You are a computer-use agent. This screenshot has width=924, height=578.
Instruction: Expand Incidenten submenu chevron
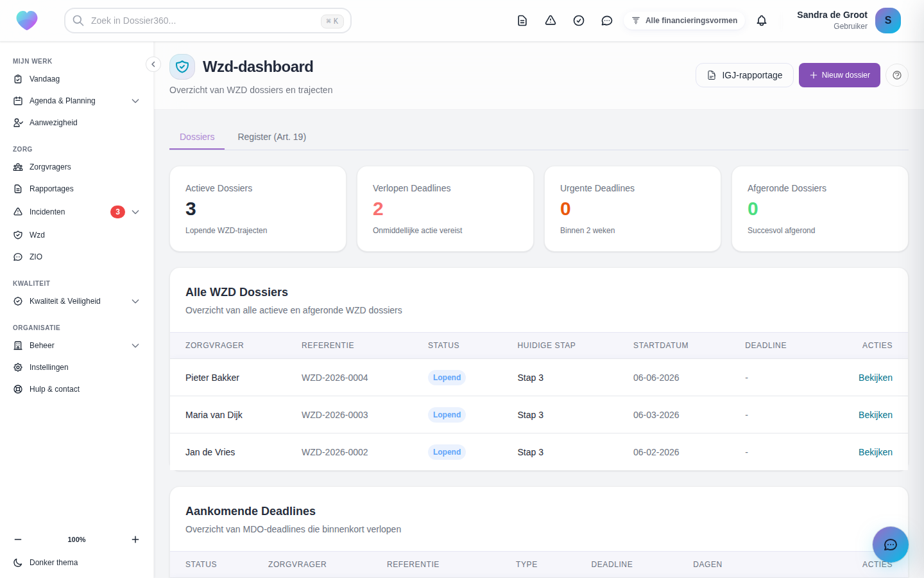pyautogui.click(x=135, y=212)
